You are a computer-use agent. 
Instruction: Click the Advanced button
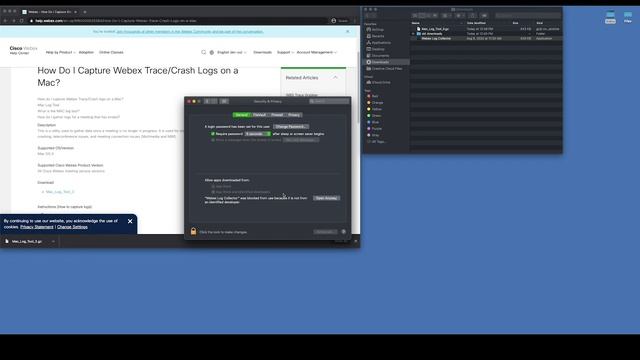(x=325, y=232)
